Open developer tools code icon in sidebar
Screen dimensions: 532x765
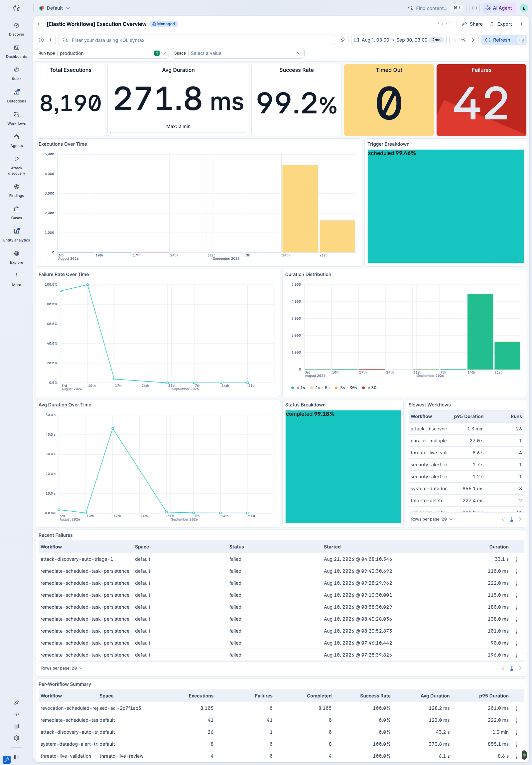pos(16,714)
